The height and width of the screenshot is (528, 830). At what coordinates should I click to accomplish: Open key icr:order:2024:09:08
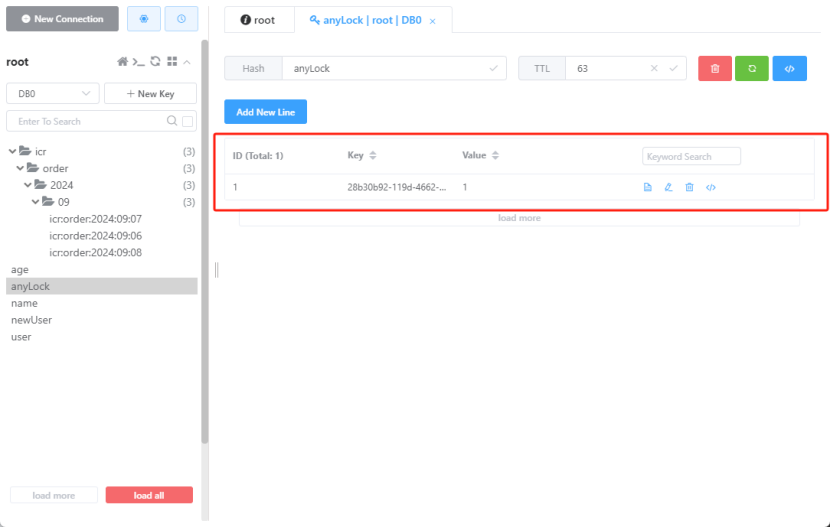96,253
